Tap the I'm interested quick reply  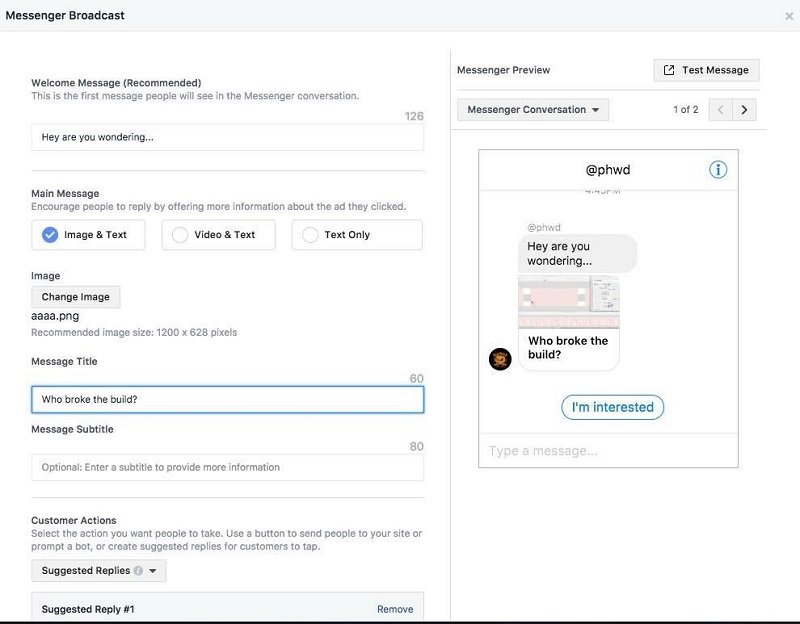click(x=612, y=407)
